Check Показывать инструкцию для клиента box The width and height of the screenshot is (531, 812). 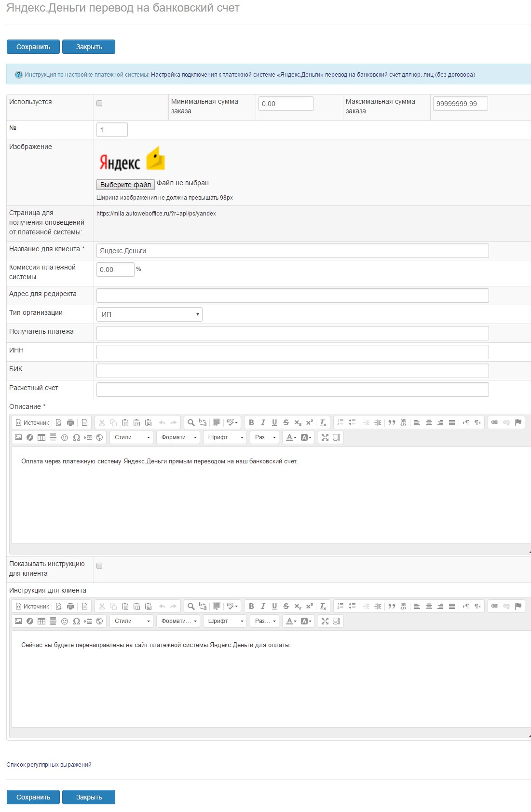pos(99,566)
